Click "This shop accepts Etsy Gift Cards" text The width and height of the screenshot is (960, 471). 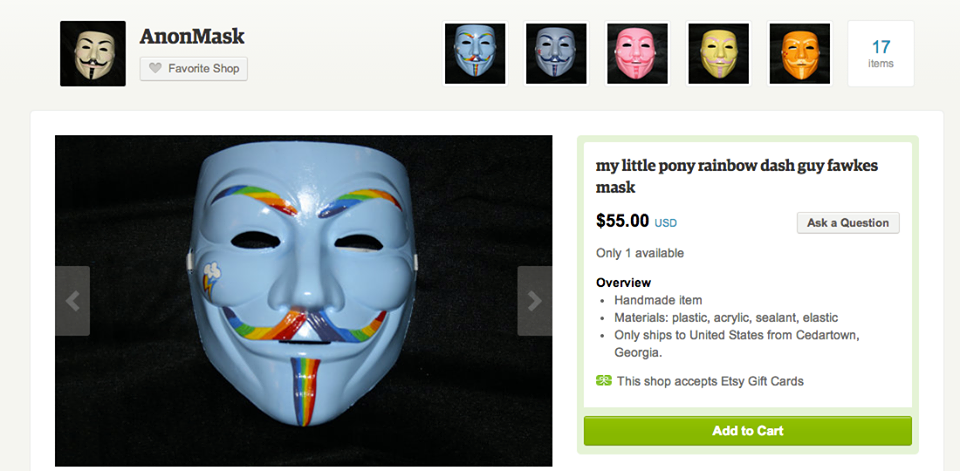click(710, 381)
